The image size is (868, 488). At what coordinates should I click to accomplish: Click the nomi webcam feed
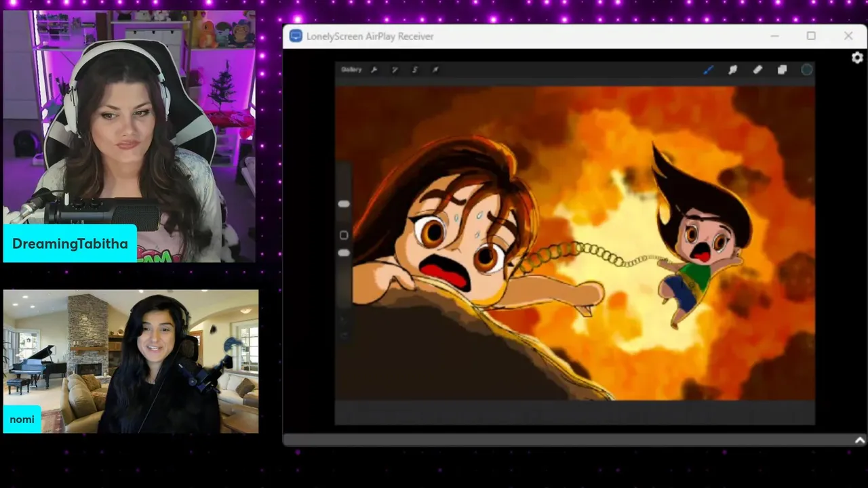[x=131, y=361]
